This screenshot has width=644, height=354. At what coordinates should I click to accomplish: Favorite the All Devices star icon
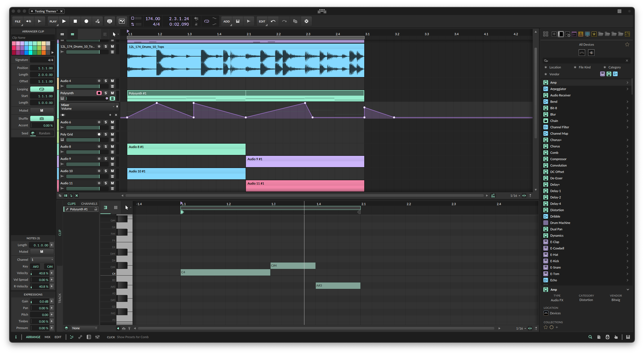[x=627, y=44]
